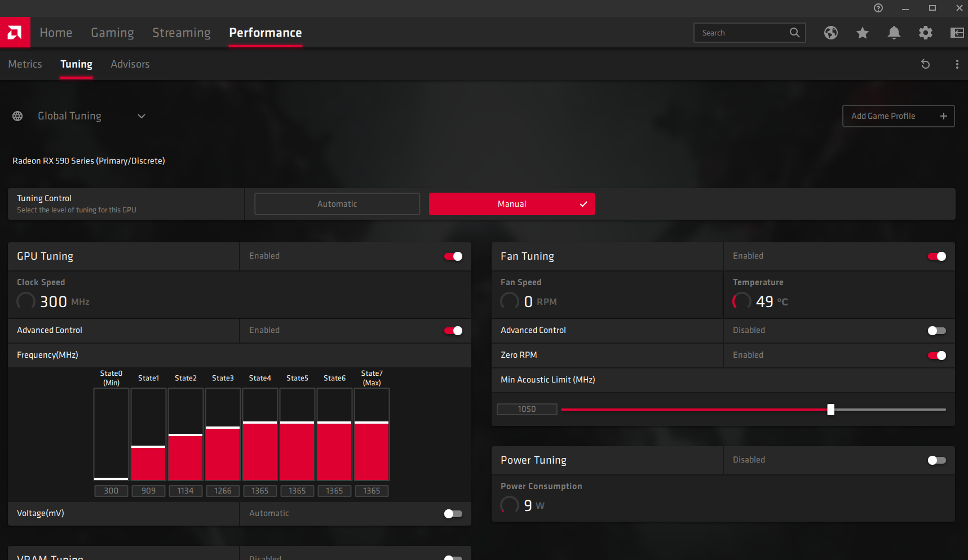Open the Advisors sub-tab
968x560 pixels.
click(x=130, y=64)
